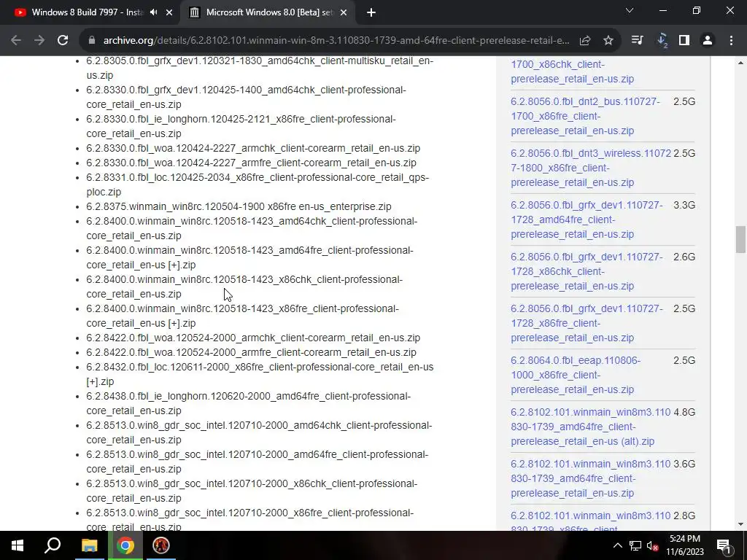Viewport: 747px width, 560px height.
Task: Click 6.2.8330.0.fbl_grfx_dev1 amd64chk entry
Action: tap(247, 97)
